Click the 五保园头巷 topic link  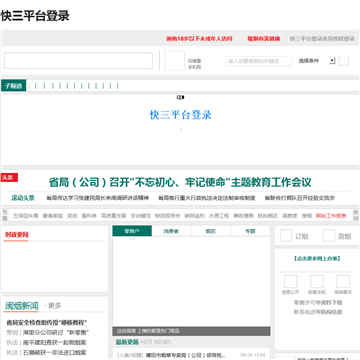[x=26, y=216]
